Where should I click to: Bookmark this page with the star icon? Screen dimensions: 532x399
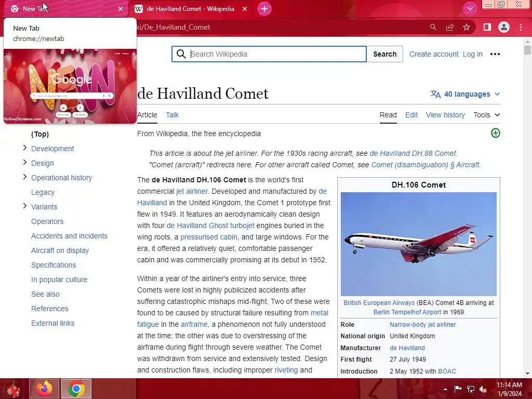pos(467,27)
